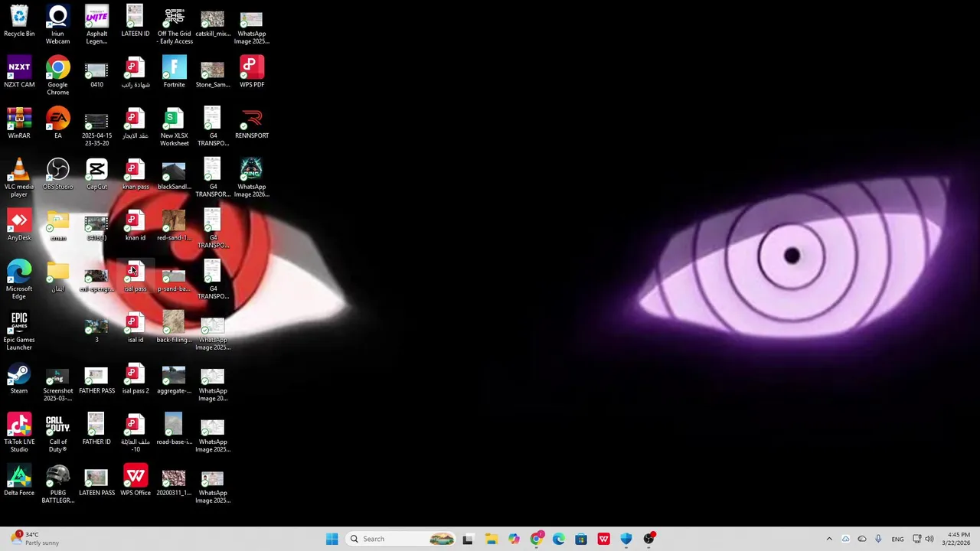Open Task View from the taskbar

coord(468,539)
